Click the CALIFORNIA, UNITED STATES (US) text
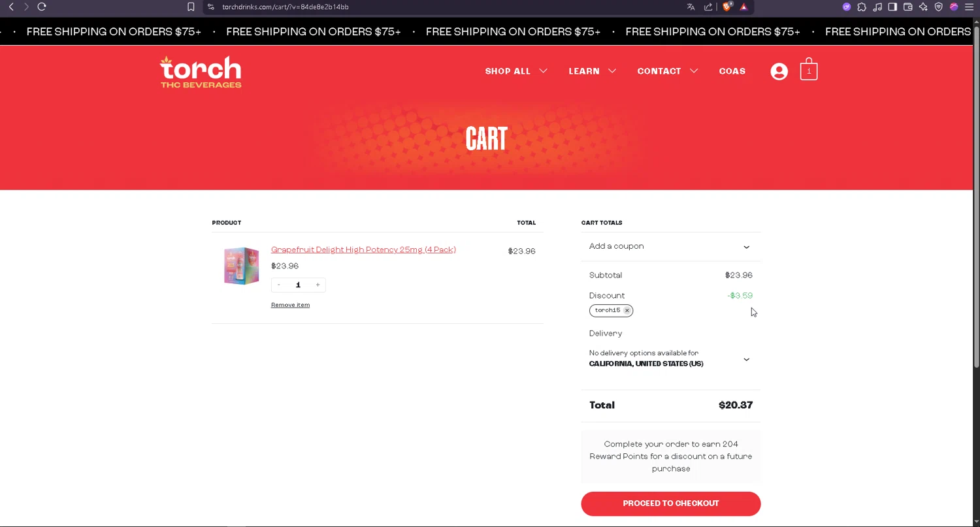The image size is (980, 527). [646, 364]
